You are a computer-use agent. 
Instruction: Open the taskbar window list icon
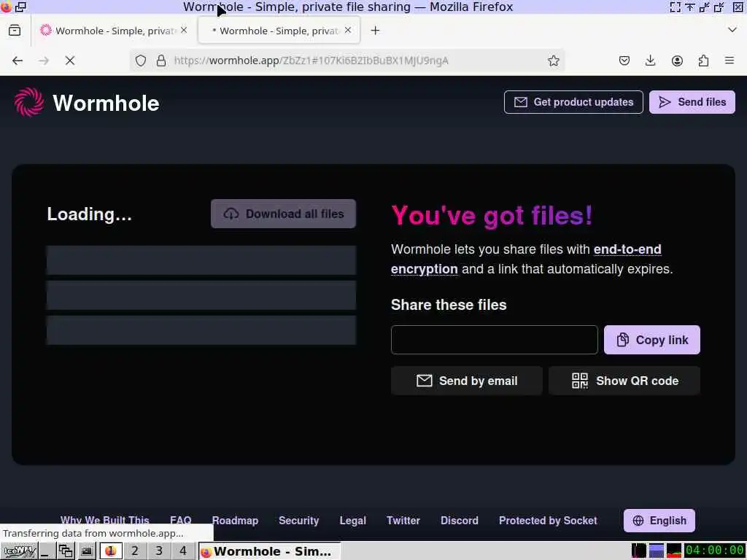tap(65, 551)
